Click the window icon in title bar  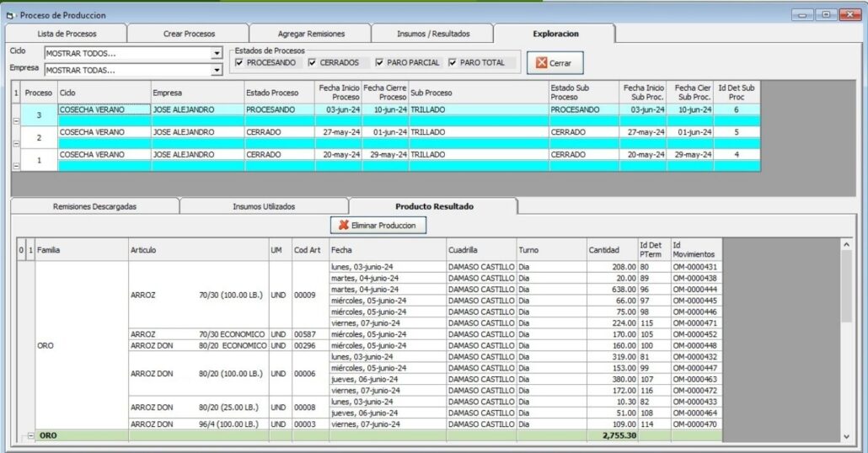10,15
